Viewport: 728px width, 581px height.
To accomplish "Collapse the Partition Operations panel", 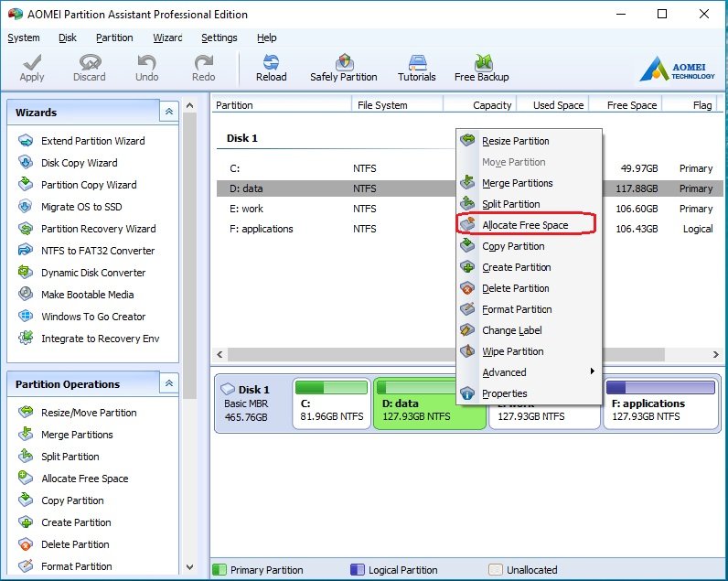I will click(x=169, y=383).
